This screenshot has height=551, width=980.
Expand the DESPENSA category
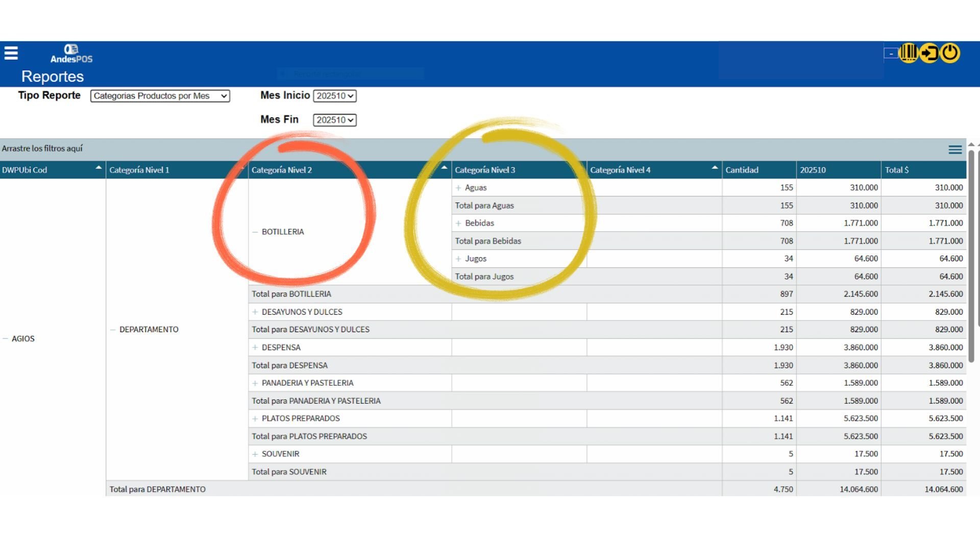tap(255, 347)
